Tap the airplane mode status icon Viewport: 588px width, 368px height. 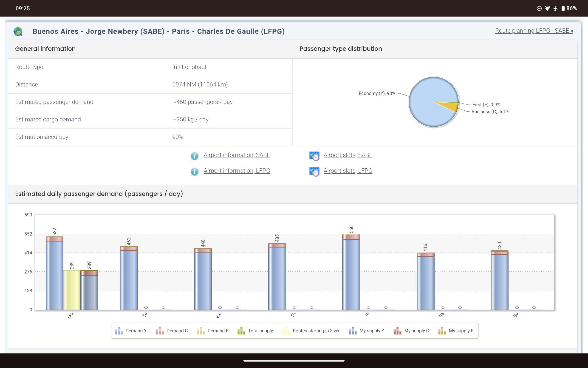(x=555, y=8)
